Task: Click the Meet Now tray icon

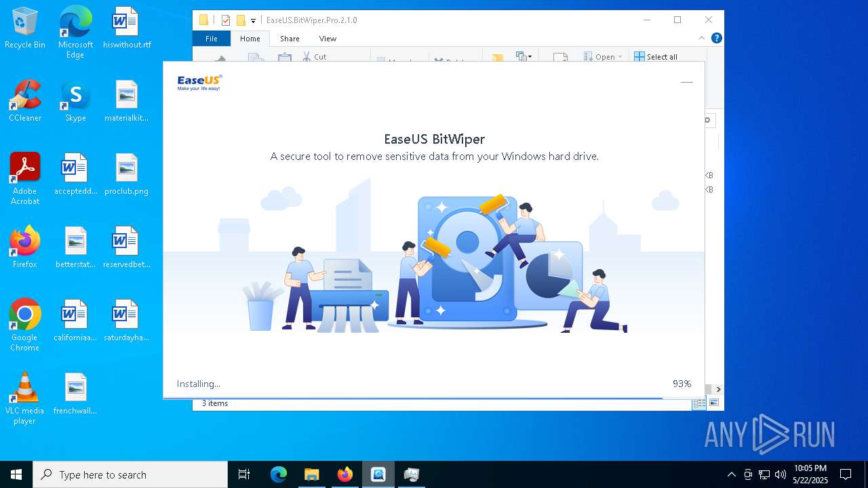Action: tap(748, 474)
